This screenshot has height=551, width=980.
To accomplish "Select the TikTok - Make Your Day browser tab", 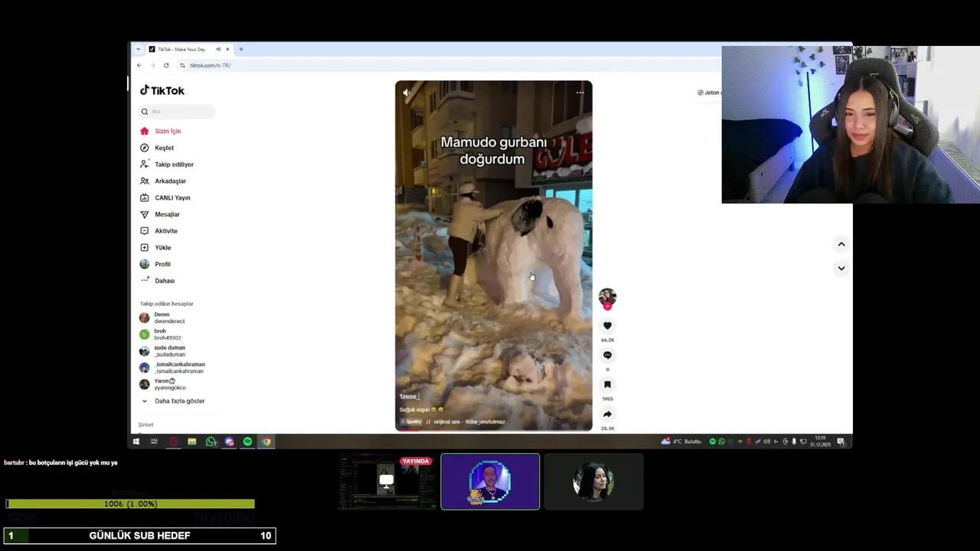I will coord(181,49).
